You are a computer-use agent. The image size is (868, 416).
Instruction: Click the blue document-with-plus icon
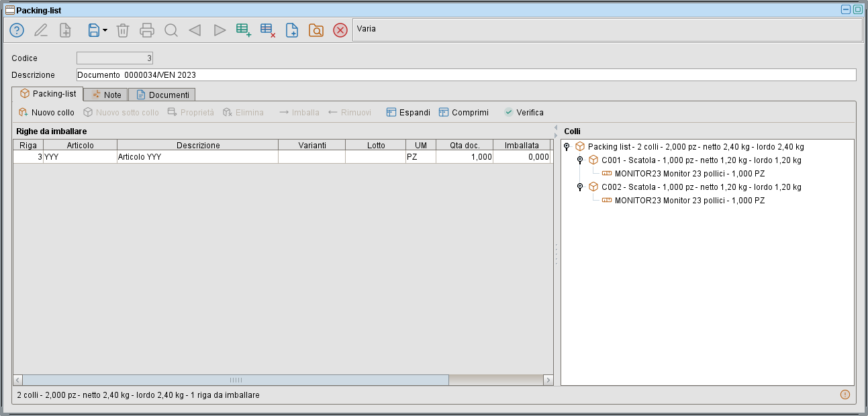click(x=292, y=30)
